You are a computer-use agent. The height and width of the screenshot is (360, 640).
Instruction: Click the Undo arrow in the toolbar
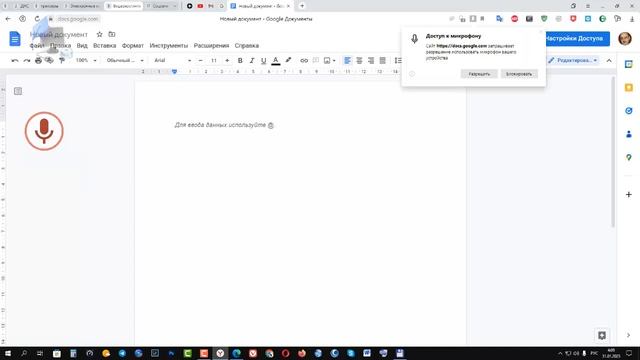[x=15, y=60]
